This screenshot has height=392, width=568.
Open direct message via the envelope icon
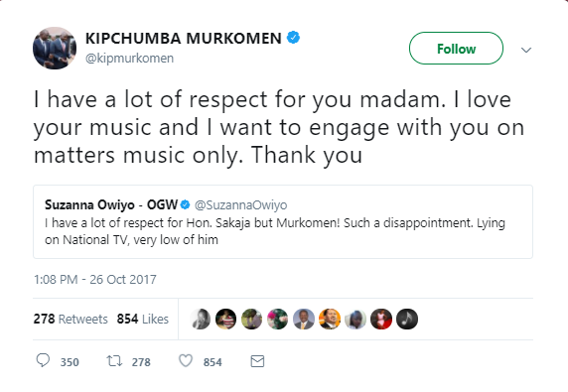click(x=257, y=361)
